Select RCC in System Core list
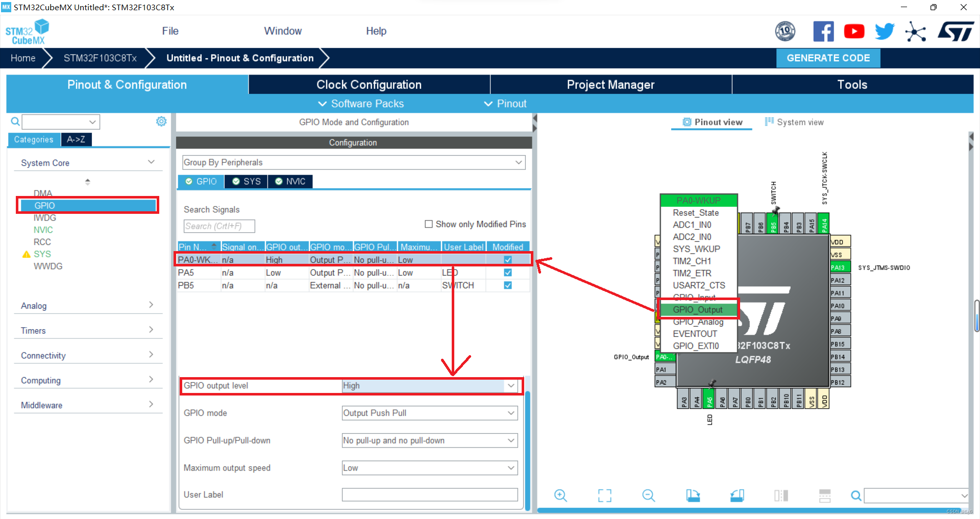Image resolution: width=980 pixels, height=519 pixels. (x=42, y=242)
